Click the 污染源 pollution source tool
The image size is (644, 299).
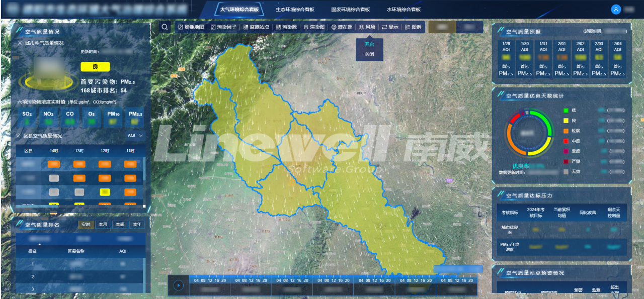pos(286,27)
